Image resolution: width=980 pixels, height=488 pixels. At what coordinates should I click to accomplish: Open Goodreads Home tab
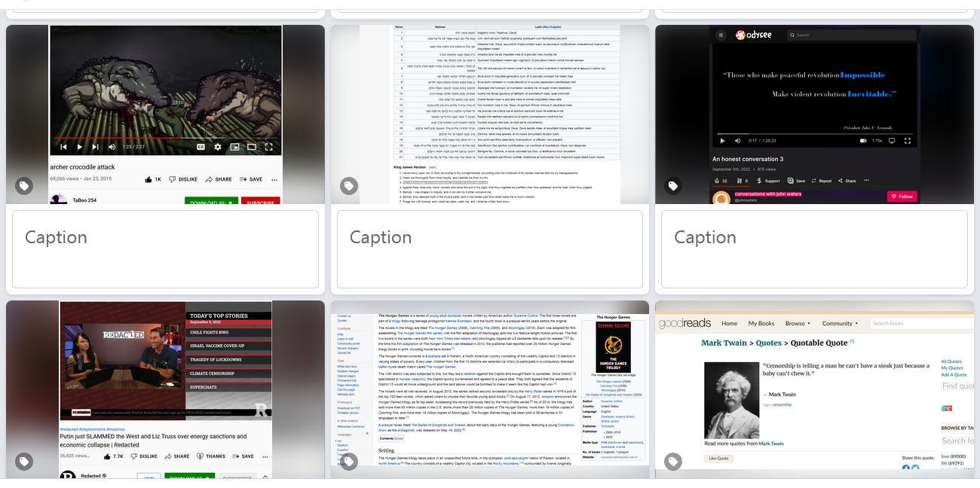[x=729, y=323]
